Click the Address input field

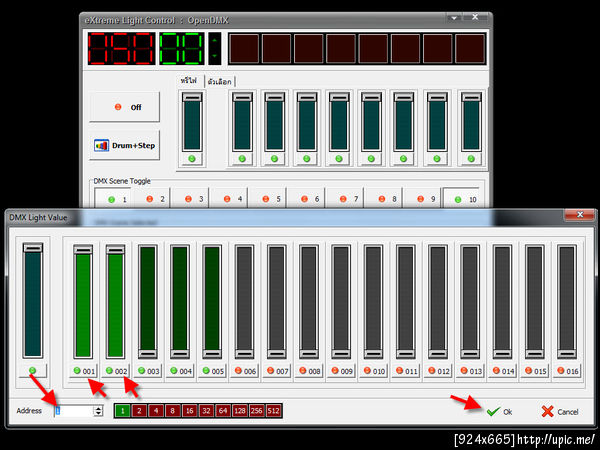tap(75, 411)
